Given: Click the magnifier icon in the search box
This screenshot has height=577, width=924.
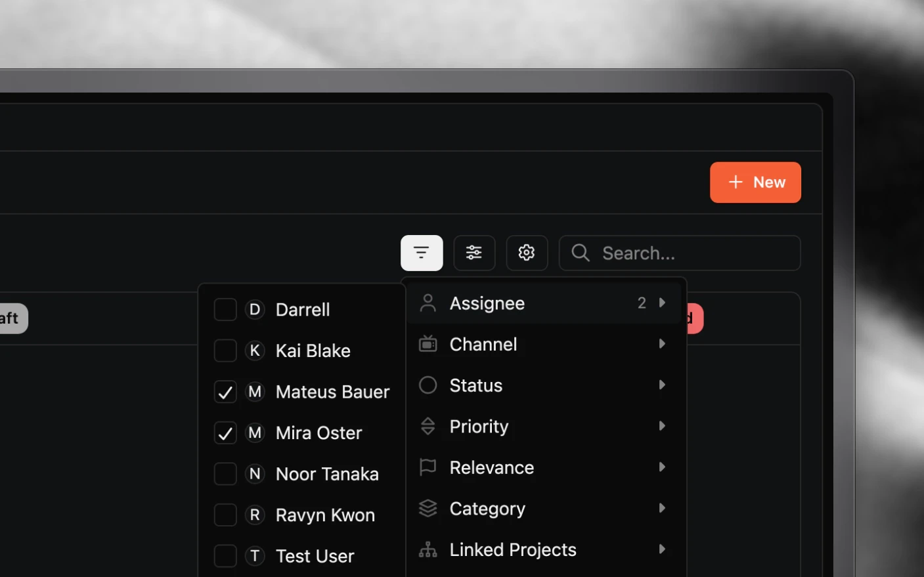Looking at the screenshot, I should [581, 253].
